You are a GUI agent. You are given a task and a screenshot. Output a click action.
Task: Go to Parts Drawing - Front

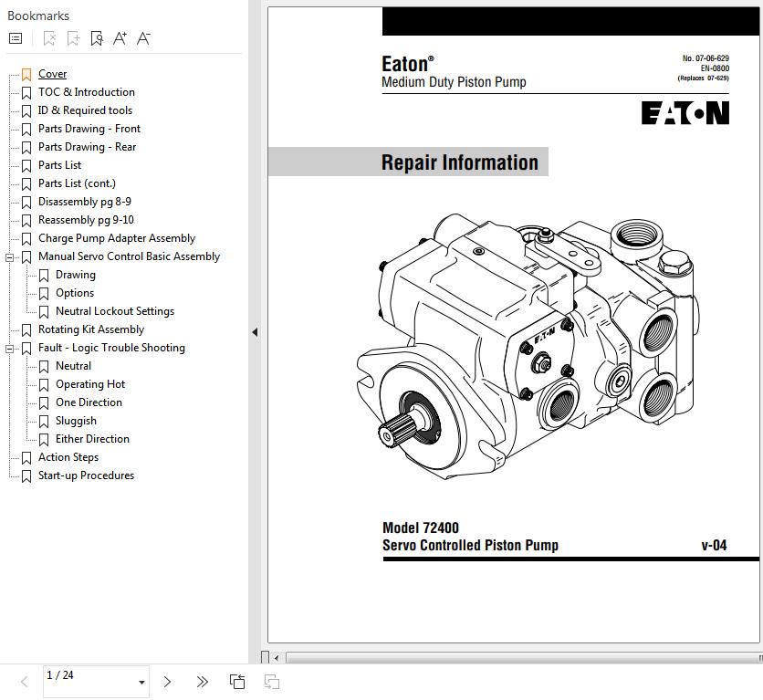coord(89,129)
